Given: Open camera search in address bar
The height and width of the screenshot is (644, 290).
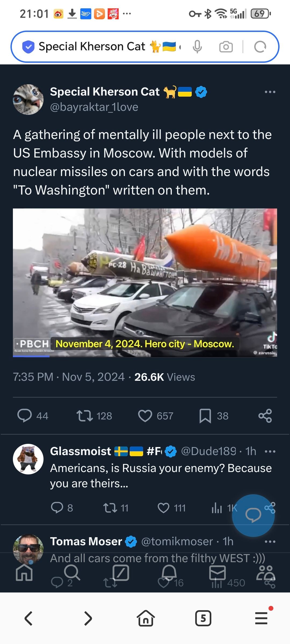Looking at the screenshot, I should [226, 47].
